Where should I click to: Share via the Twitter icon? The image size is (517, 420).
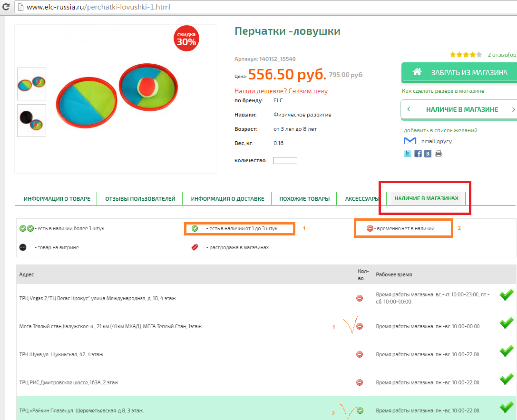pos(408,154)
